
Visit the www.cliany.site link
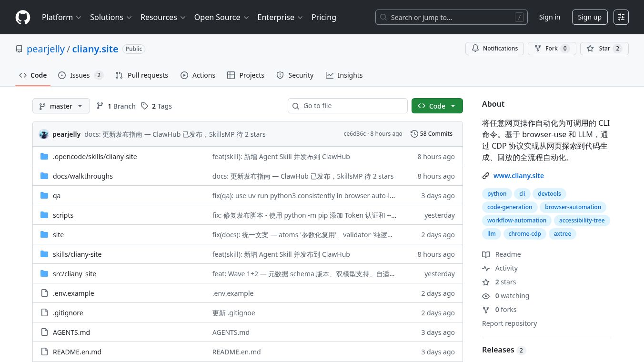518,175
